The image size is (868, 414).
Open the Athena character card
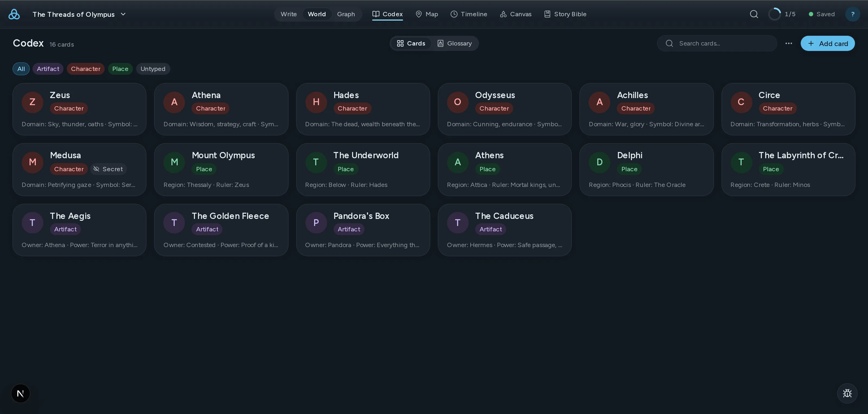pyautogui.click(x=221, y=109)
